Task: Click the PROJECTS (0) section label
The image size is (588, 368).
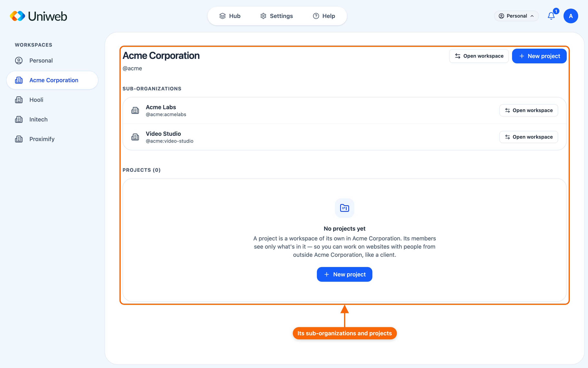Action: (141, 170)
